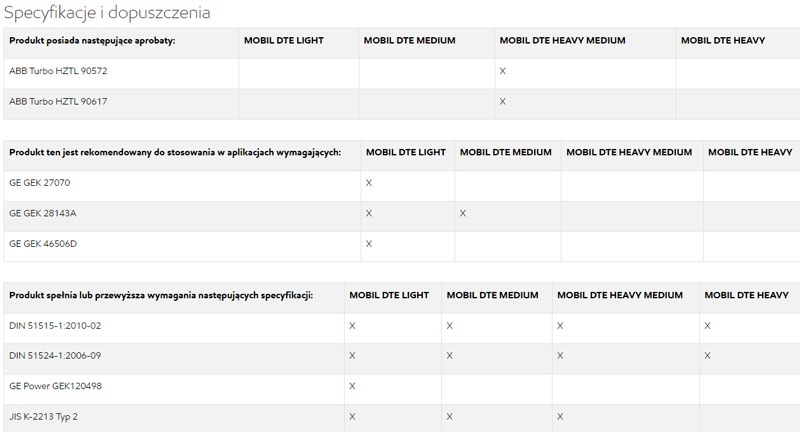Select the "Produkt posiada następujące aprobaty" header cell
This screenshot has height=432, width=800.
tap(92, 41)
